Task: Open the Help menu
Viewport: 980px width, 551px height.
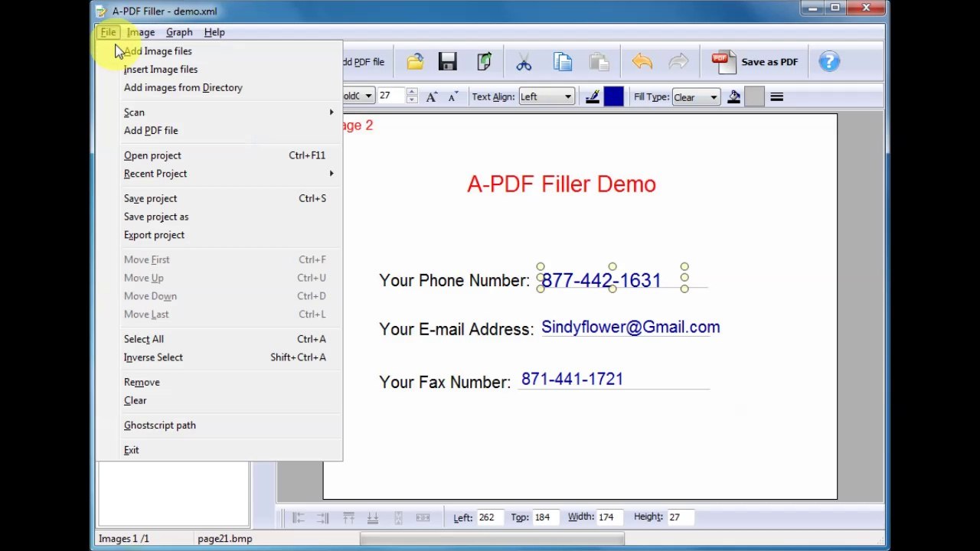Action: click(x=214, y=32)
